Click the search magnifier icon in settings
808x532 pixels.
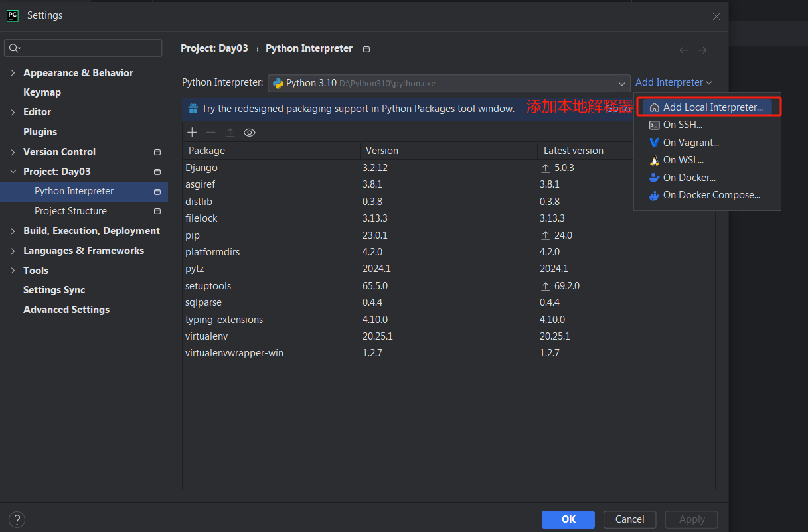click(x=14, y=48)
